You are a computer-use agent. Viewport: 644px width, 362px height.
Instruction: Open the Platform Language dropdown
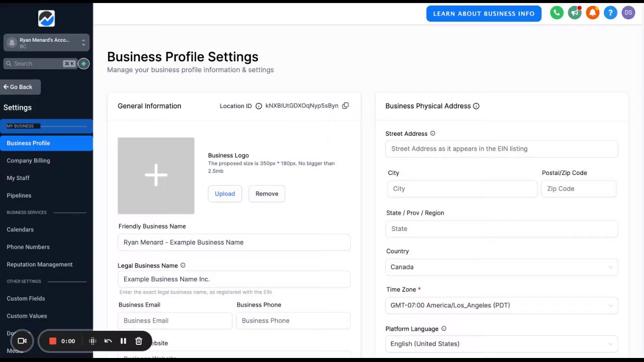tap(501, 344)
